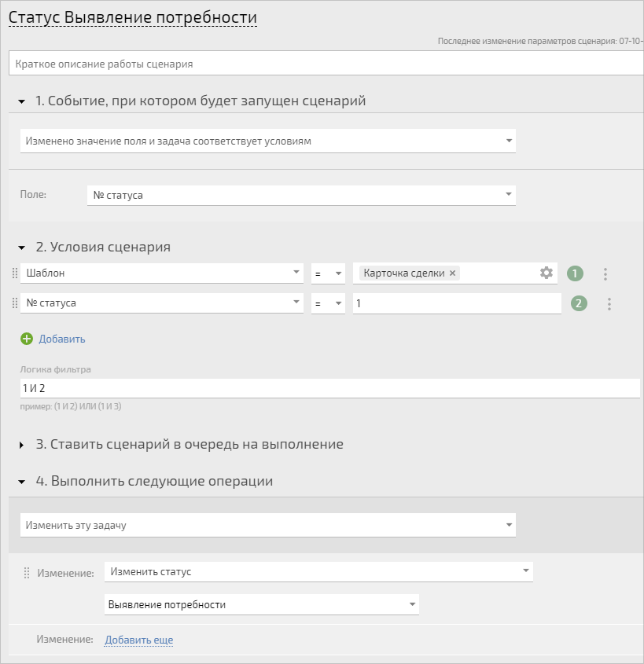Click green badge number 1
This screenshot has width=644, height=664.
click(x=575, y=273)
